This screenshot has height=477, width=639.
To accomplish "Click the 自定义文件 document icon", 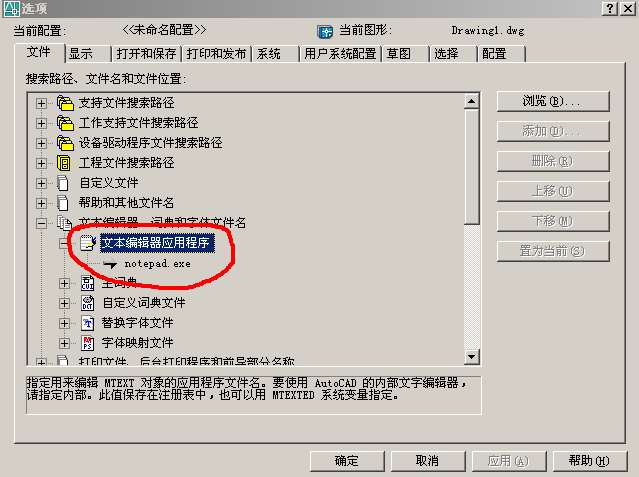I will (63, 183).
